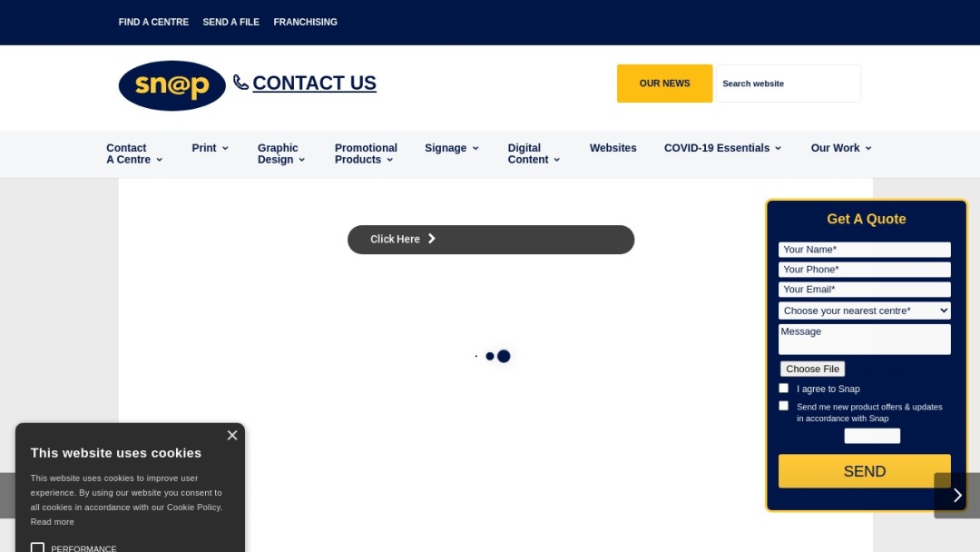Click the visible carousel progress dots area
Screen dimensions: 980x552
[x=490, y=356]
